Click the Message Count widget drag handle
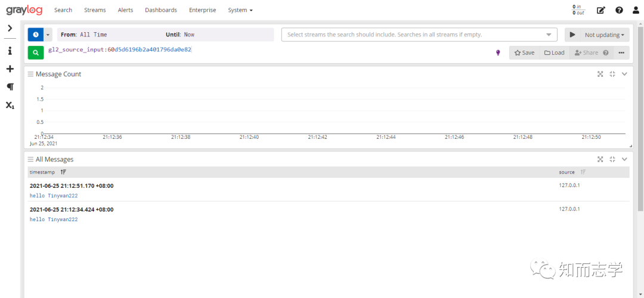 tap(30, 74)
